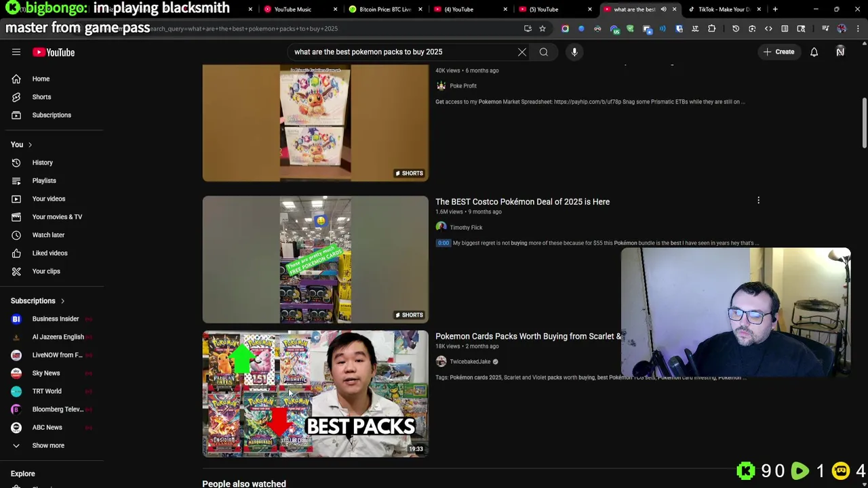Click the People also watched heading
Image resolution: width=868 pixels, height=488 pixels.
[244, 483]
